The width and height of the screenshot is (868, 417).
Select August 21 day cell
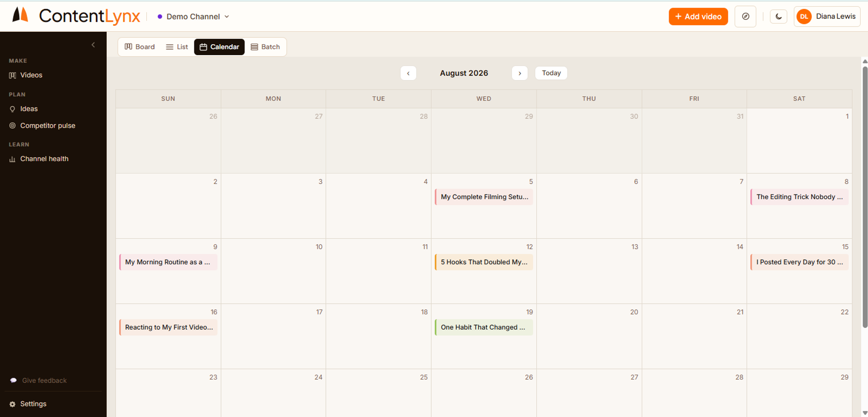(x=694, y=336)
